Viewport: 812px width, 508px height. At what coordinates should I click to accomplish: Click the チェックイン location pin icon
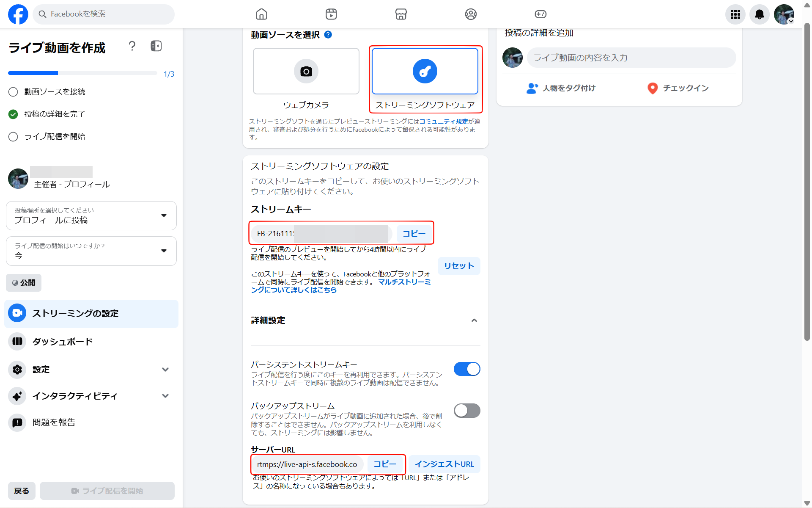(653, 88)
